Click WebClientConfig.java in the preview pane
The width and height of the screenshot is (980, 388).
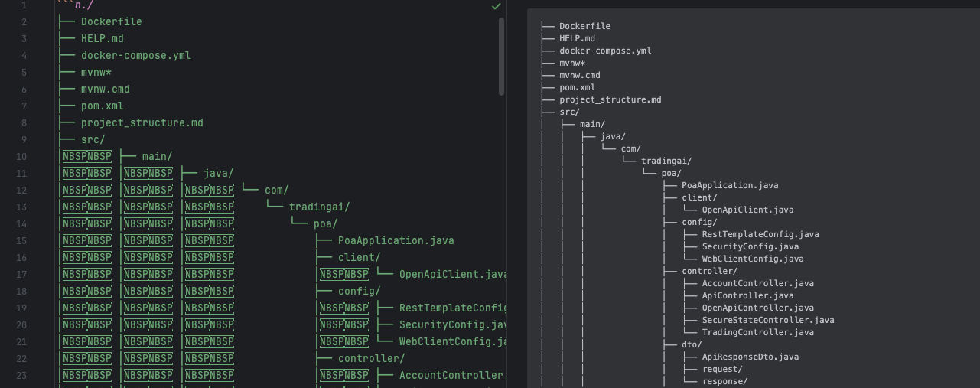pyautogui.click(x=753, y=259)
